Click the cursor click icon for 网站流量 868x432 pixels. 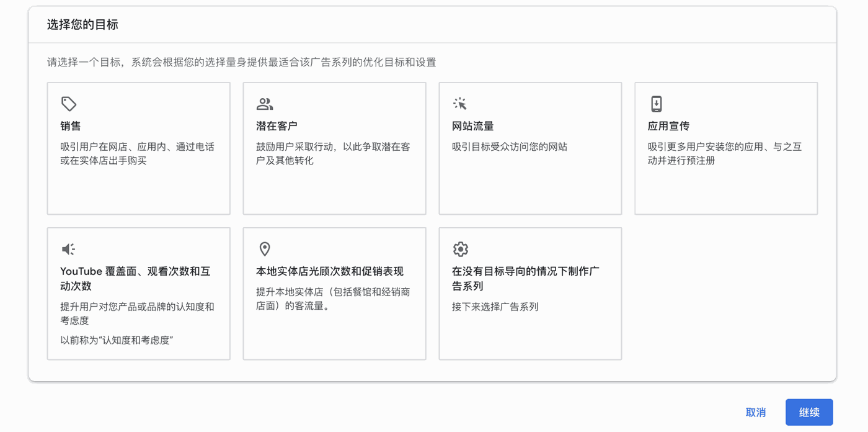[x=460, y=104]
